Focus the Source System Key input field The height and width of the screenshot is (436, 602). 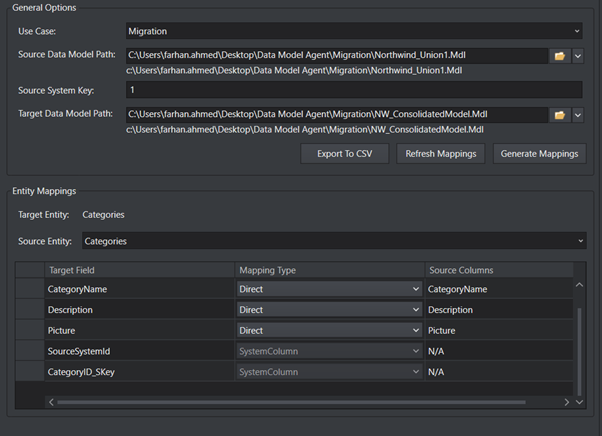click(x=354, y=90)
